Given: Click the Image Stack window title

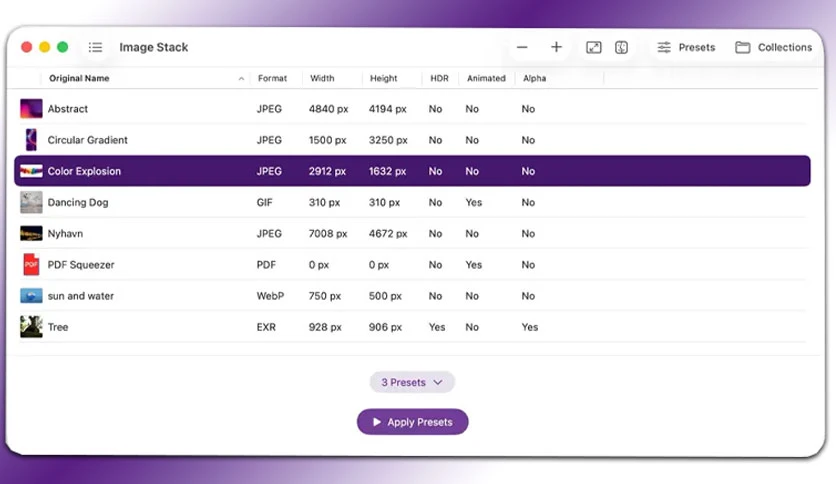Looking at the screenshot, I should click(154, 47).
